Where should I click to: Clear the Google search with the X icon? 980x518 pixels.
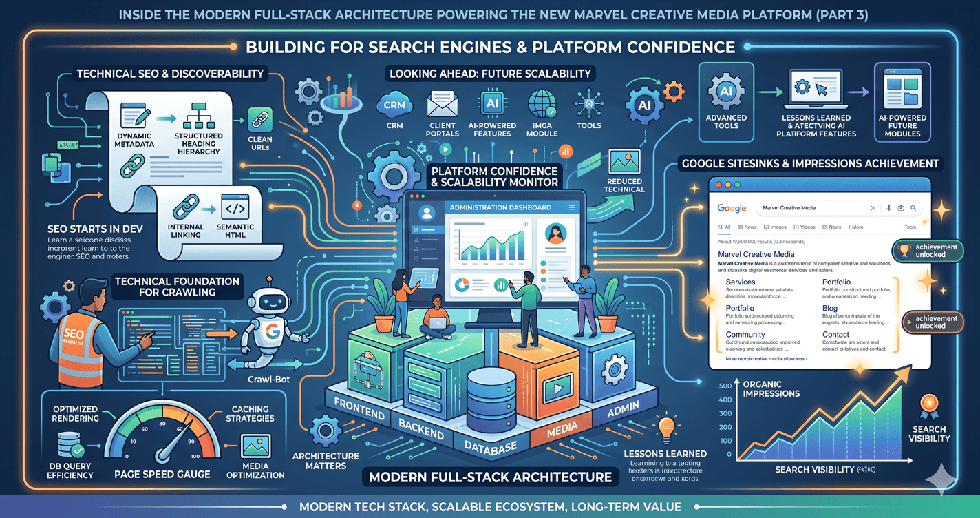click(873, 208)
